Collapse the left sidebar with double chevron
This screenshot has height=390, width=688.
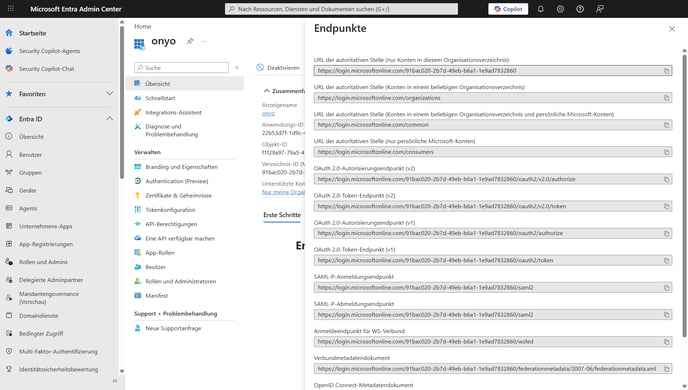(115, 381)
